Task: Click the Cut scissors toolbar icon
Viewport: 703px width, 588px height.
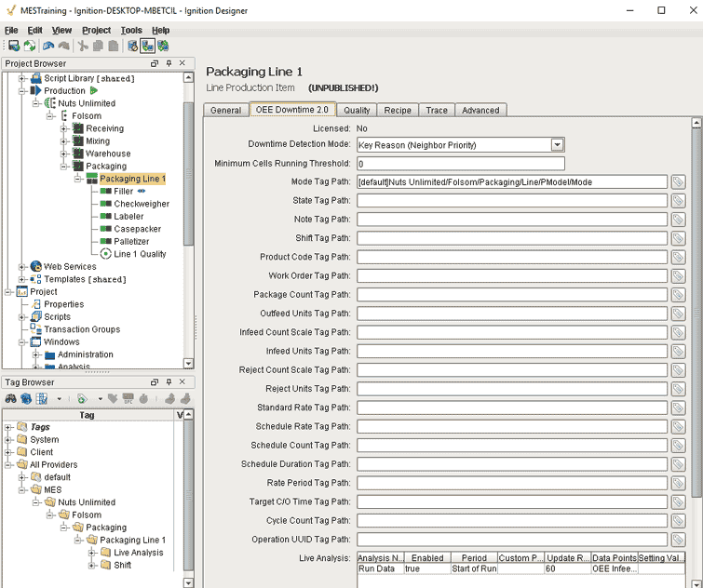Action: click(x=83, y=46)
